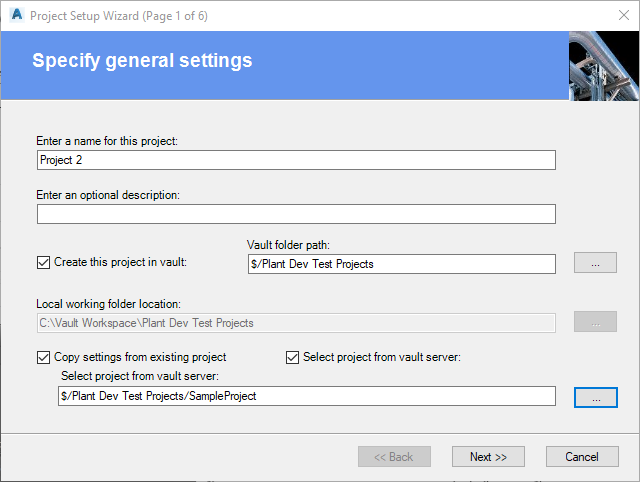The width and height of the screenshot is (640, 482).
Task: Proceed with the Next >> button
Action: (488, 457)
